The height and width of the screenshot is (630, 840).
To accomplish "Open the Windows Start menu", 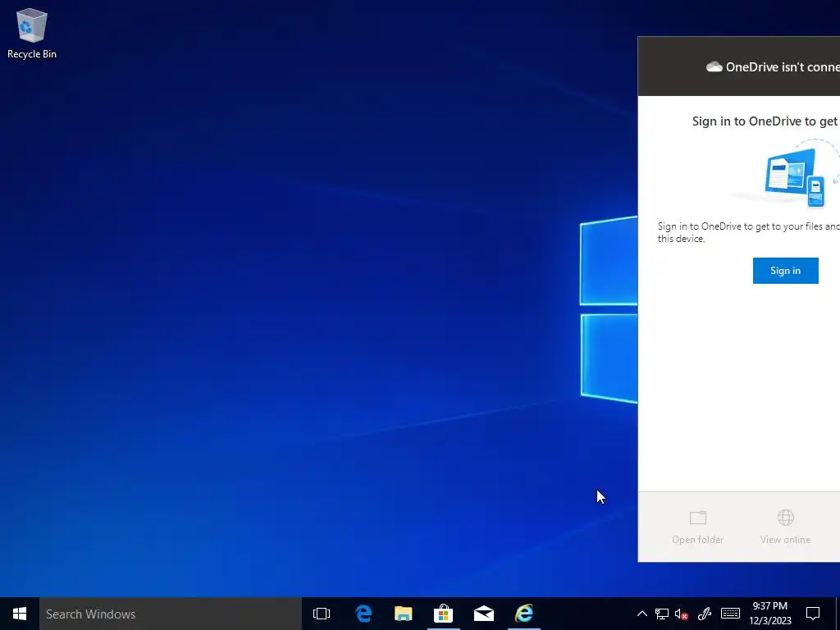I will tap(20, 614).
